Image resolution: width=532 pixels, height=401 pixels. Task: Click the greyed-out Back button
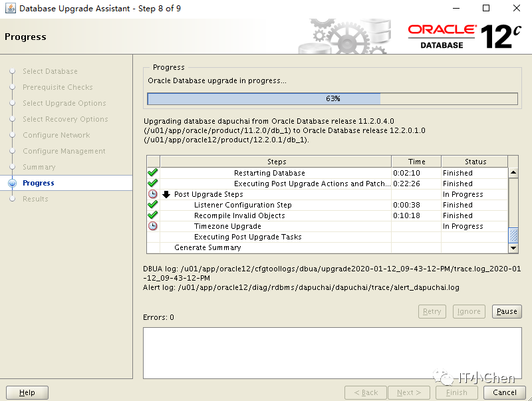(366, 392)
